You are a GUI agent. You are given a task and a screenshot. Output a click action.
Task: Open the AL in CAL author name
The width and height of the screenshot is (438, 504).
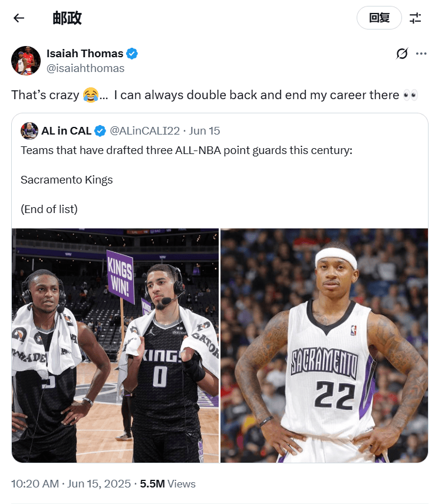pos(67,131)
